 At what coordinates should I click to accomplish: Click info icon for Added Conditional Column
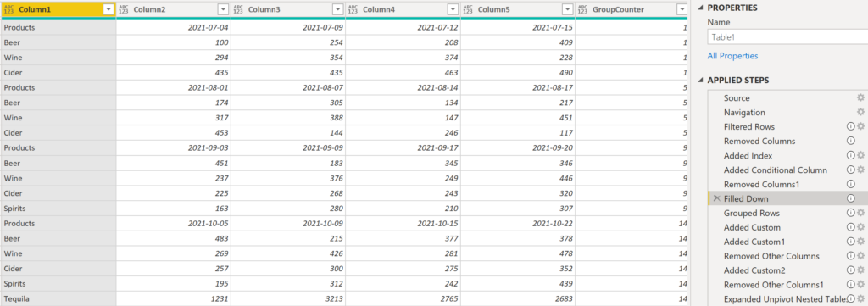[x=851, y=170]
